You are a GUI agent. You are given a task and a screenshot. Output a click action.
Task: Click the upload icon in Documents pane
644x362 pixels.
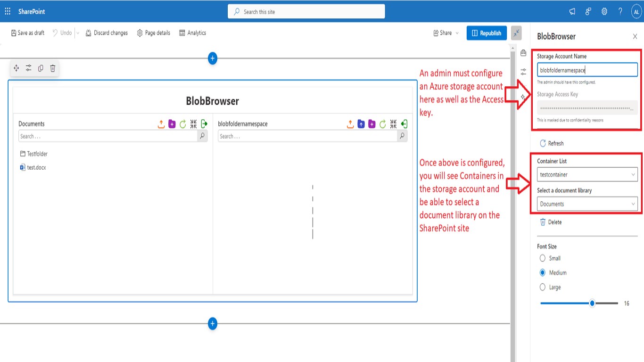click(161, 124)
